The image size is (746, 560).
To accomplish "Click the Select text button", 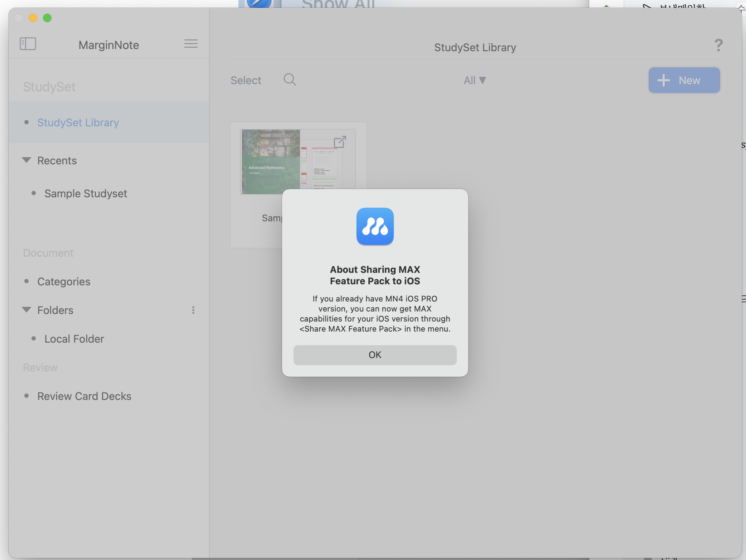I will [x=246, y=80].
